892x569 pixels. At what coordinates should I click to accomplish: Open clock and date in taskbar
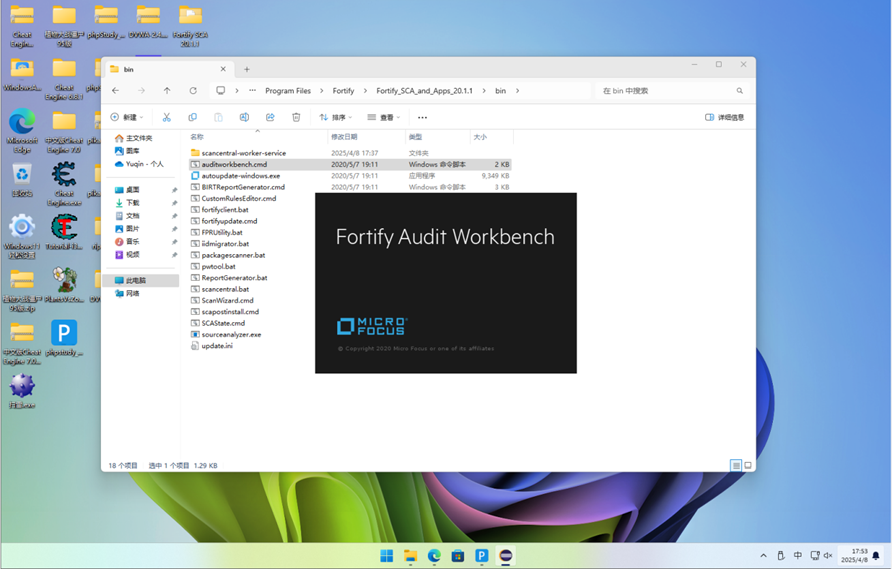point(854,555)
